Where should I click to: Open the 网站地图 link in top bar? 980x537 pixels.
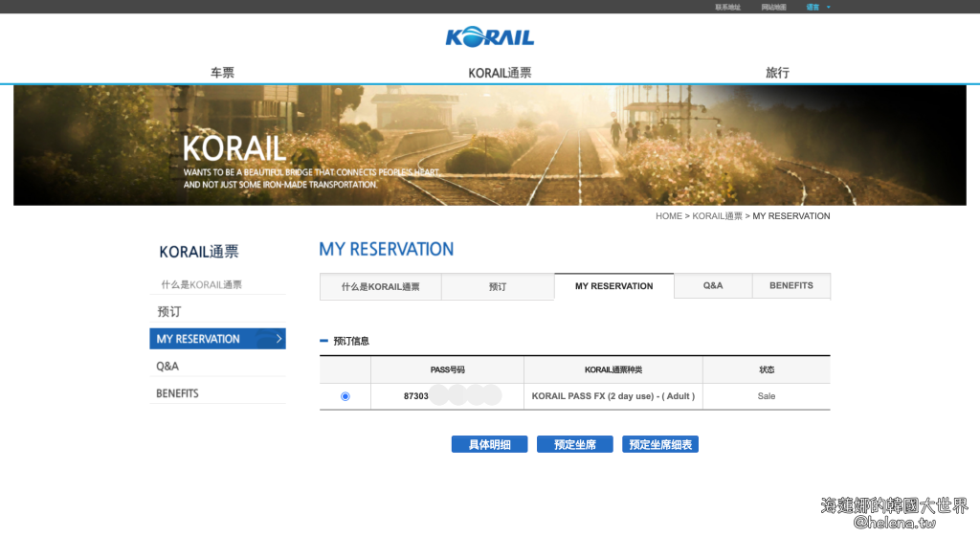(x=773, y=7)
